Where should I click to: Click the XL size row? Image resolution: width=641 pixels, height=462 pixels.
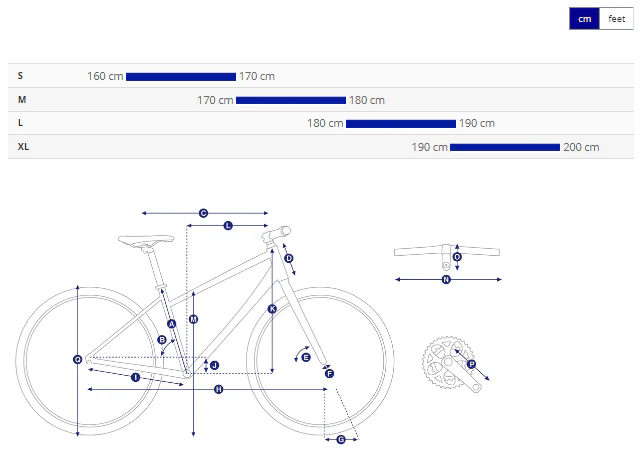[321, 147]
